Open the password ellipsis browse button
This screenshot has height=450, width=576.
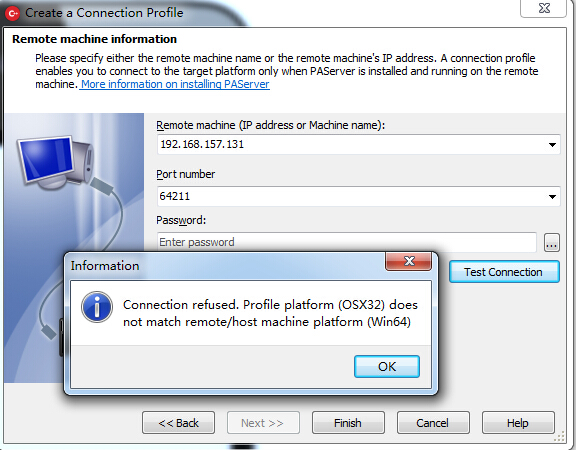point(551,242)
